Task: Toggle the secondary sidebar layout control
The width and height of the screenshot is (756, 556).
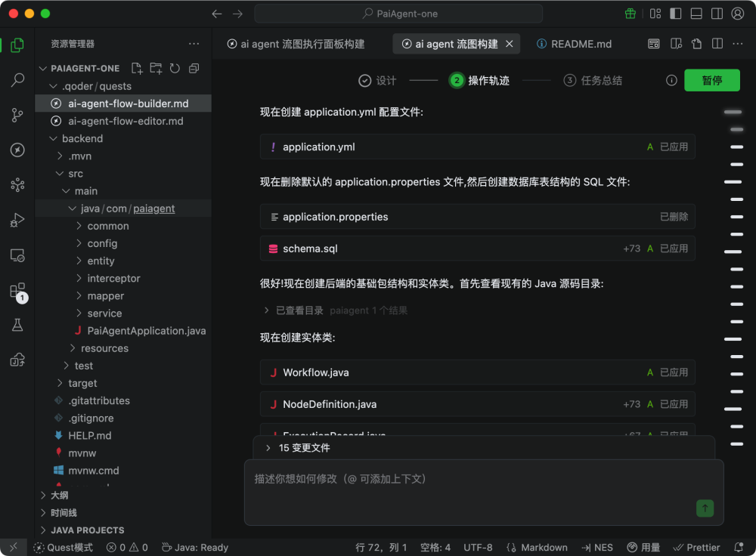Action: pos(717,13)
